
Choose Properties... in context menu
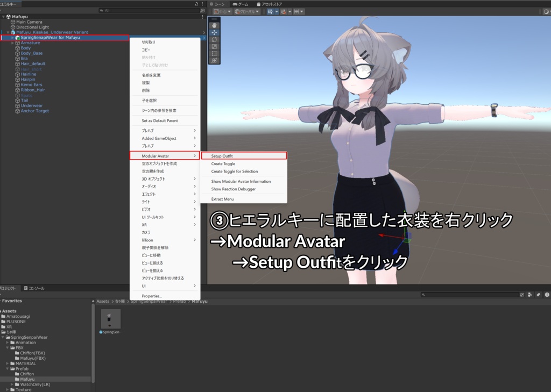click(x=165, y=296)
